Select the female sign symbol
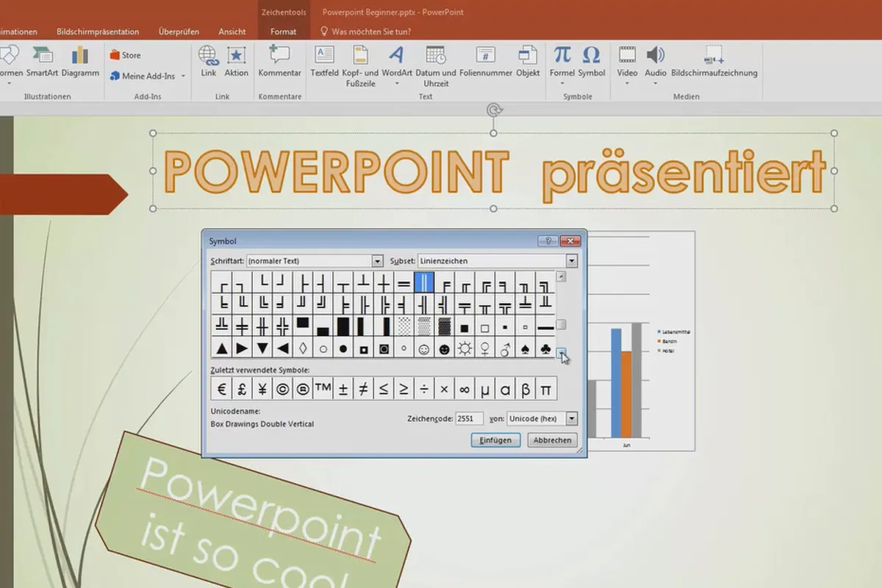 point(484,349)
